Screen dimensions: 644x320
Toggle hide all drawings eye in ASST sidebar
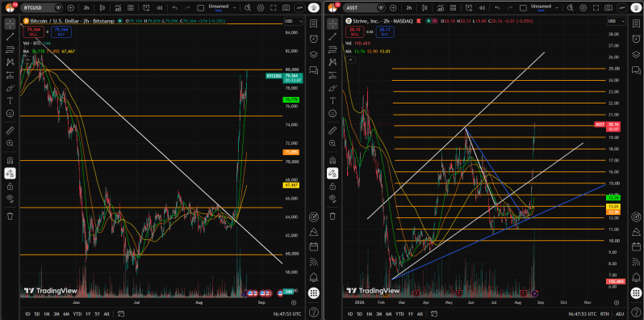tap(332, 200)
